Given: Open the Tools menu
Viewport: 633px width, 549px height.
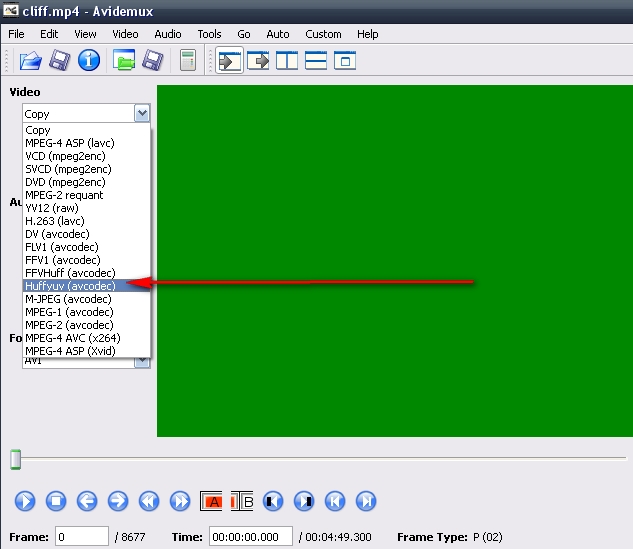Looking at the screenshot, I should [x=209, y=34].
